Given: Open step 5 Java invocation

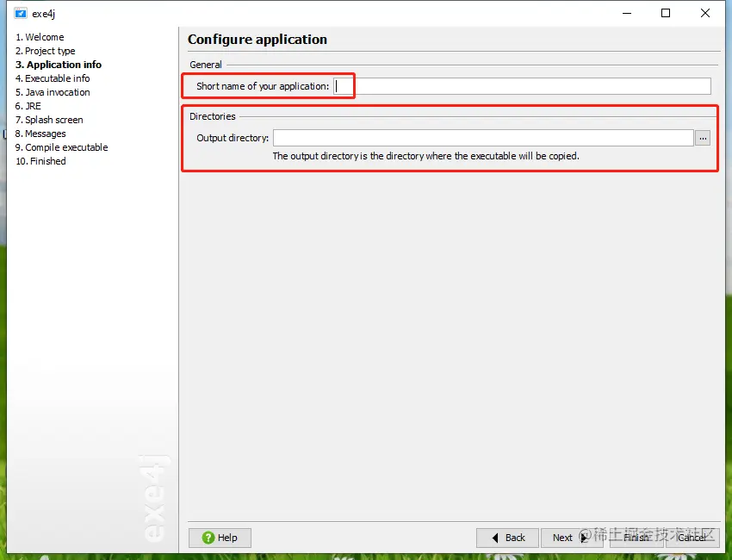Looking at the screenshot, I should point(53,92).
